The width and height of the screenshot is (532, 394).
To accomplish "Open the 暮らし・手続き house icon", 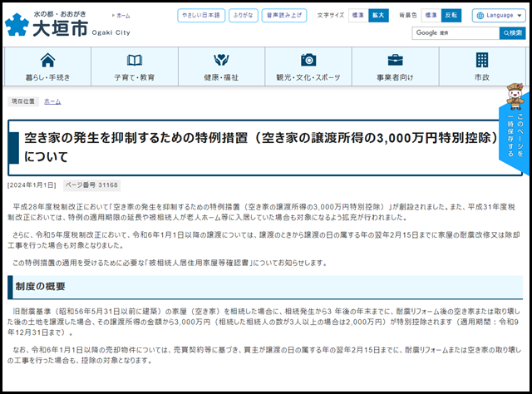I will point(47,60).
